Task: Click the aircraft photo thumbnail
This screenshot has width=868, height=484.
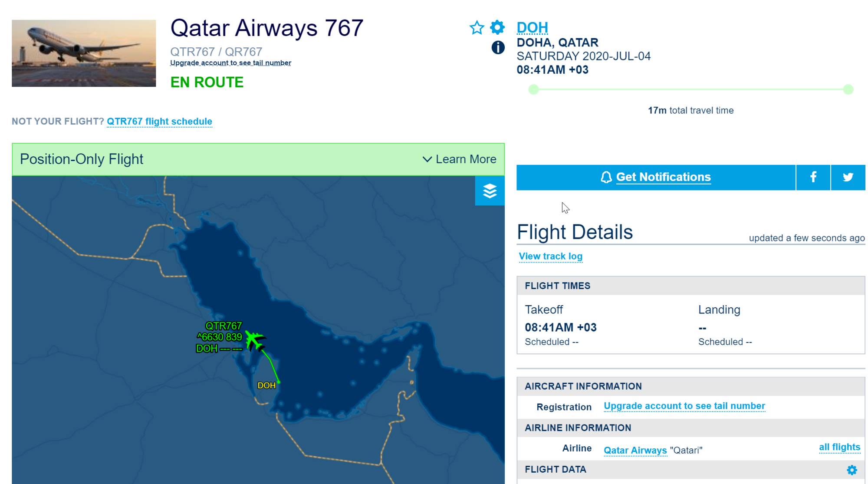Action: (x=84, y=53)
